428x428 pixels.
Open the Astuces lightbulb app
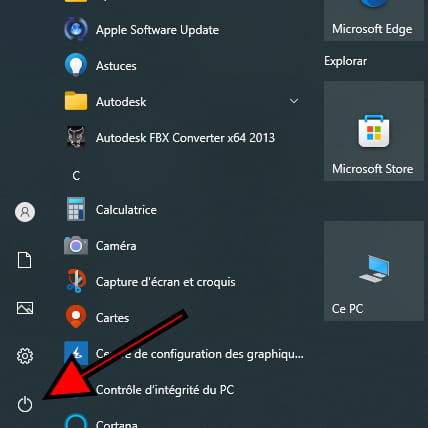183,66
